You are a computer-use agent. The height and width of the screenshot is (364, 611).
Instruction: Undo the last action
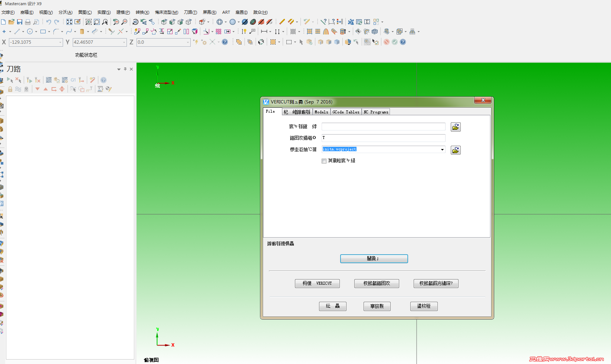[49, 22]
